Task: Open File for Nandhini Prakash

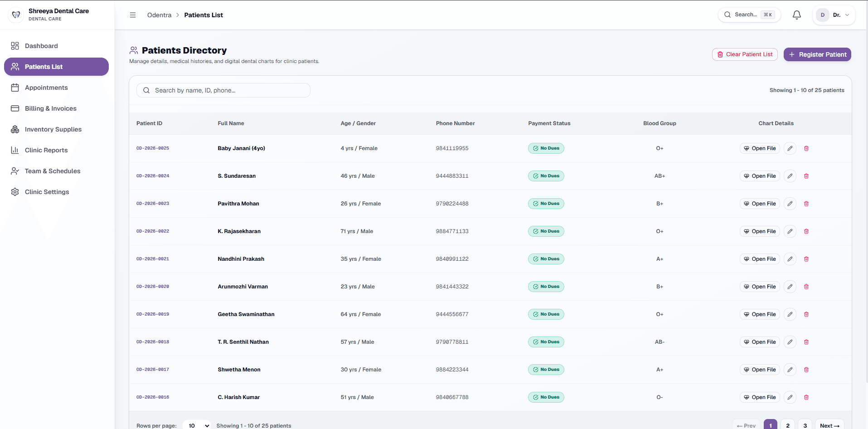Action: point(760,259)
